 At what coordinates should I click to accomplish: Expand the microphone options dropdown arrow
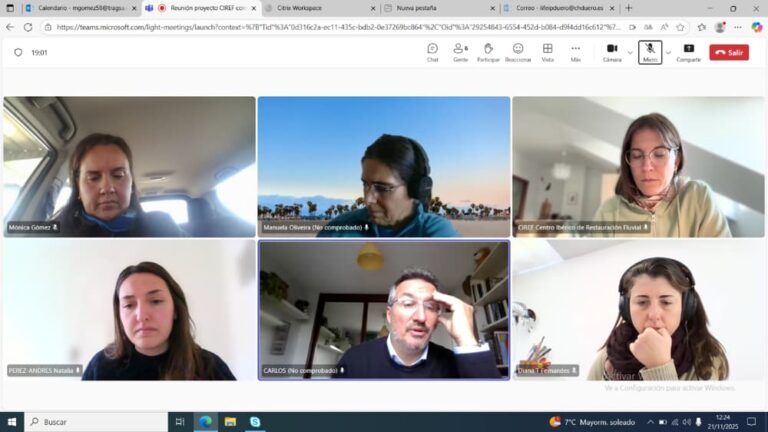coord(668,52)
